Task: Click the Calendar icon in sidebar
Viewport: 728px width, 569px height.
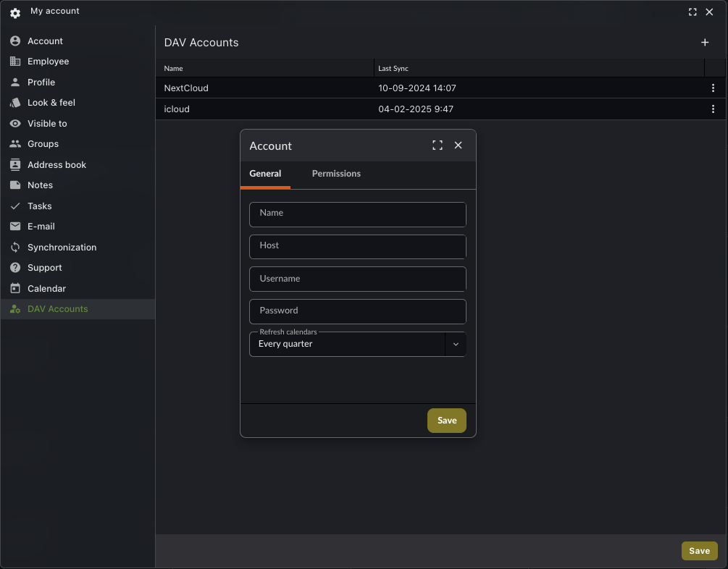Action: (15, 289)
